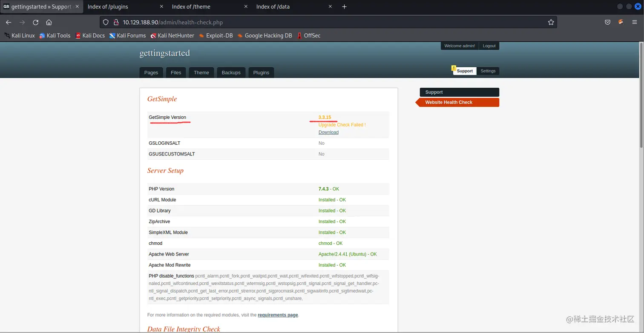The width and height of the screenshot is (644, 333).
Task: Click the GSLOGINSALT row label
Action: point(164,143)
